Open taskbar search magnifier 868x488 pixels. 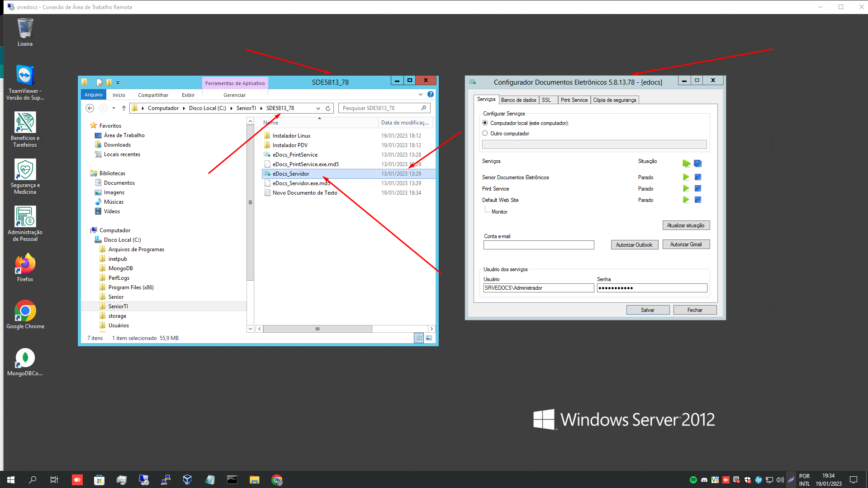coord(33,479)
